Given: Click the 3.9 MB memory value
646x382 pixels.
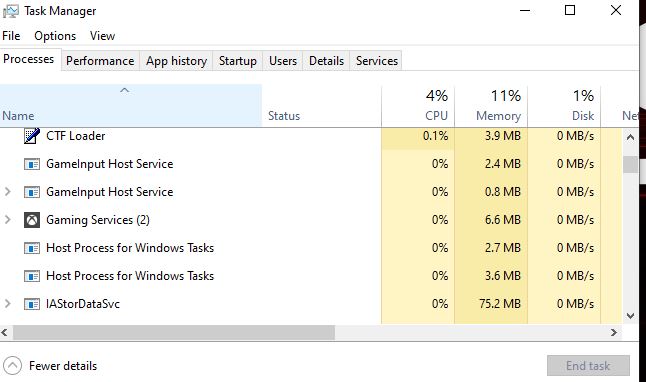Looking at the screenshot, I should (503, 136).
